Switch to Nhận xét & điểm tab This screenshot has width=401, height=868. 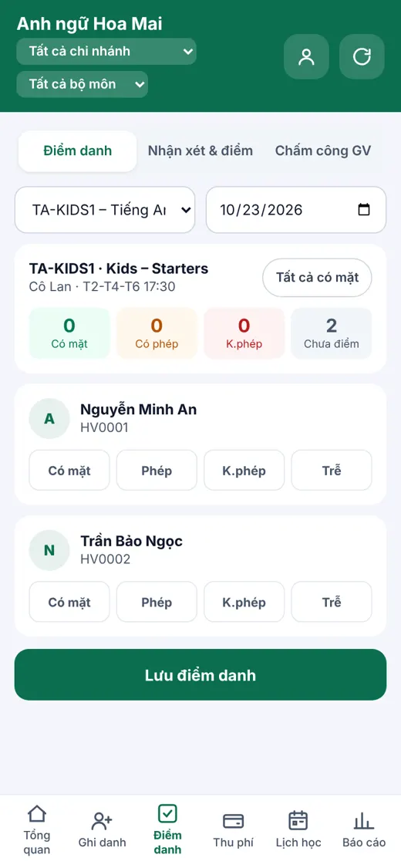[x=200, y=150]
